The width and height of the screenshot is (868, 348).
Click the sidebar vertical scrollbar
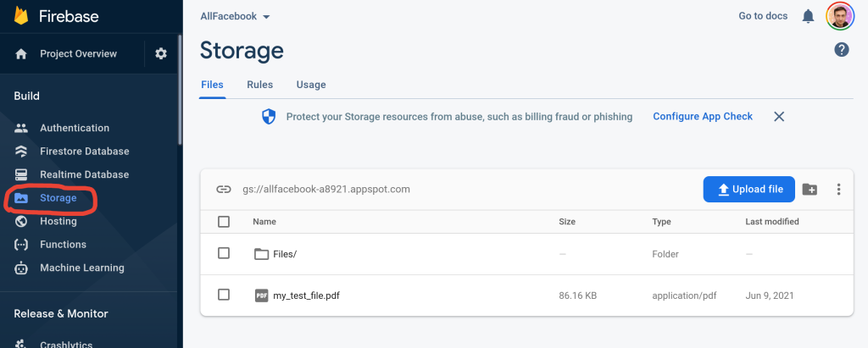pyautogui.click(x=180, y=89)
